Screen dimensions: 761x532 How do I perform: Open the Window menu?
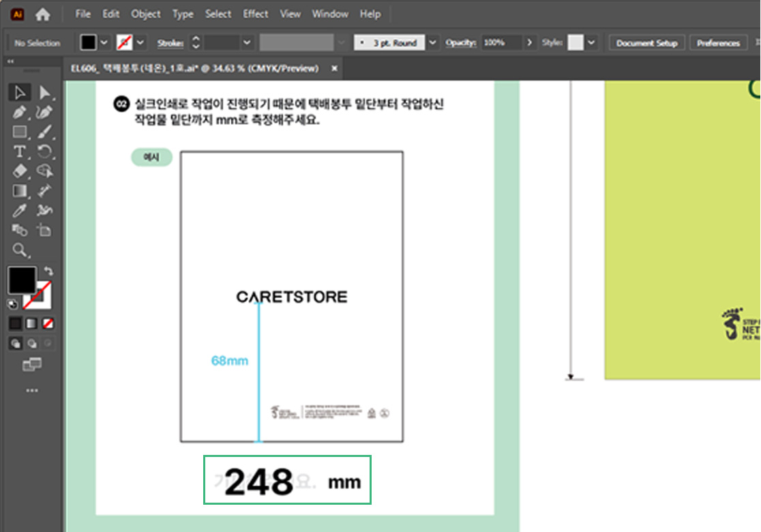[x=330, y=14]
